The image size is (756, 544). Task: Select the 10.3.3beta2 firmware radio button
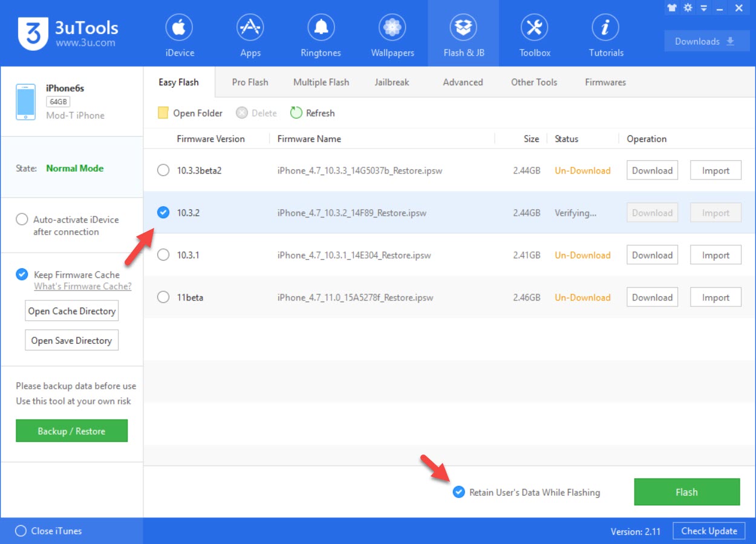[x=163, y=170]
